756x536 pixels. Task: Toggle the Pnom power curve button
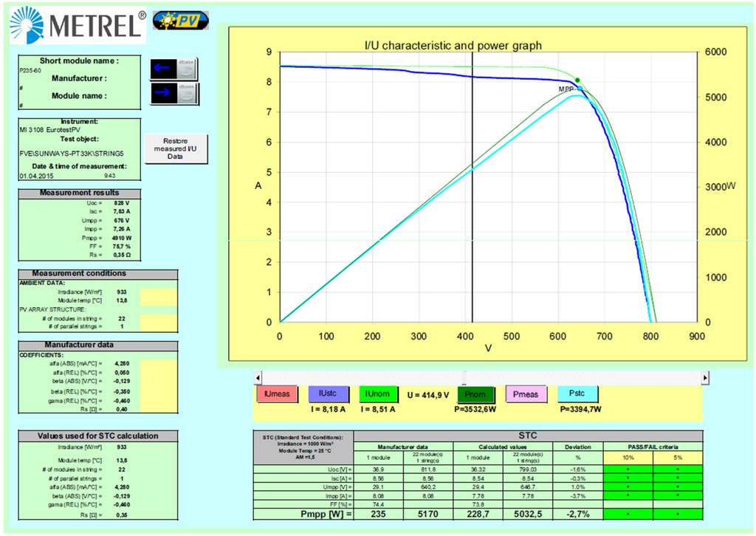point(476,395)
